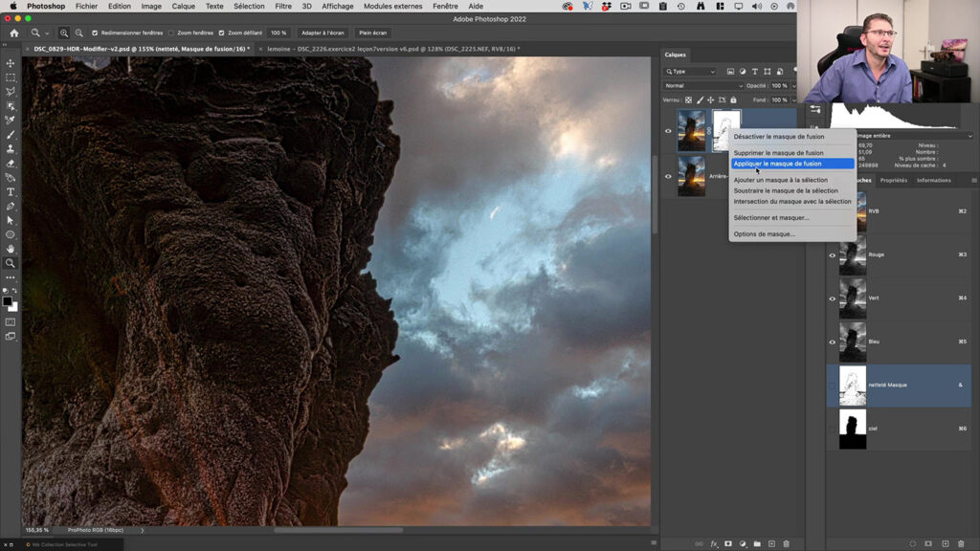Image resolution: width=980 pixels, height=551 pixels.
Task: Open the layer filter Q Type dropdown
Action: 689,70
